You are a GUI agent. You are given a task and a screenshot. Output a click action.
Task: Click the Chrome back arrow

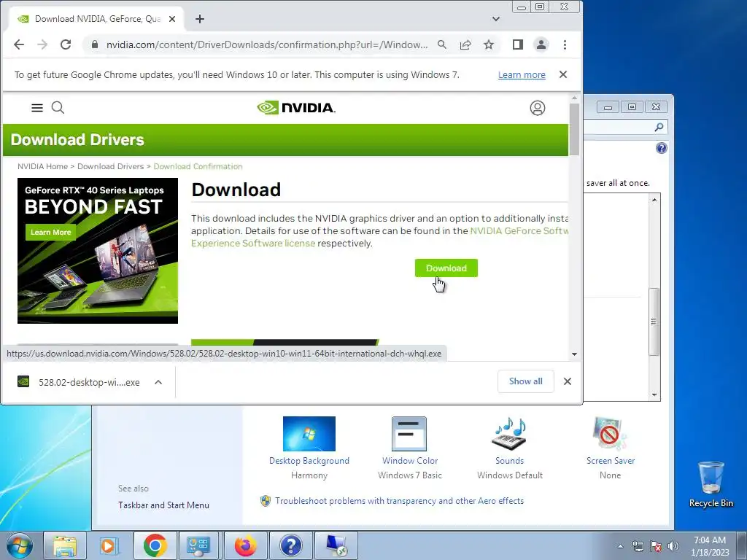click(19, 44)
